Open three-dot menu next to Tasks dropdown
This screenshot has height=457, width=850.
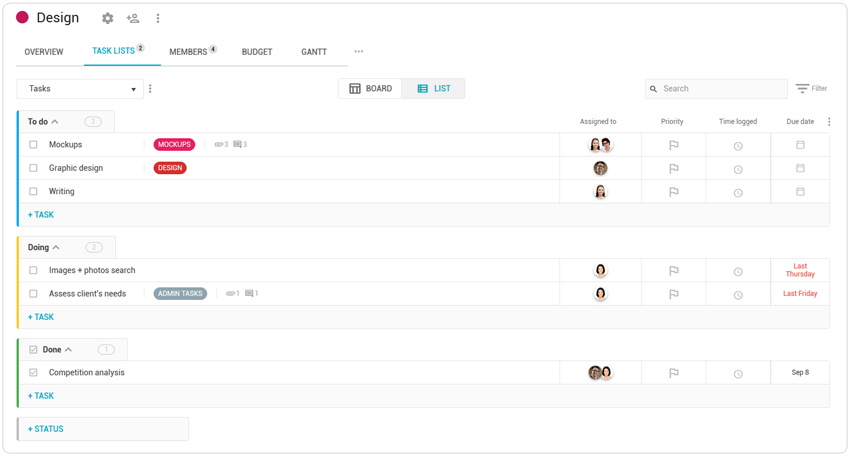[x=151, y=89]
